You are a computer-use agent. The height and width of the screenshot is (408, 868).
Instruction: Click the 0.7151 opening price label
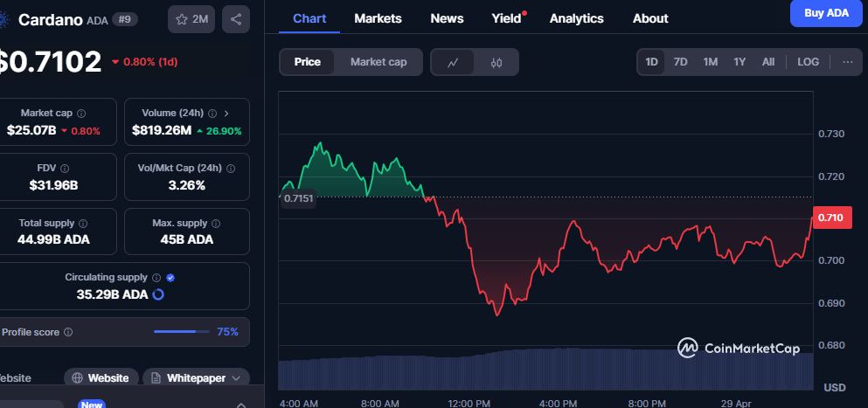coord(298,198)
